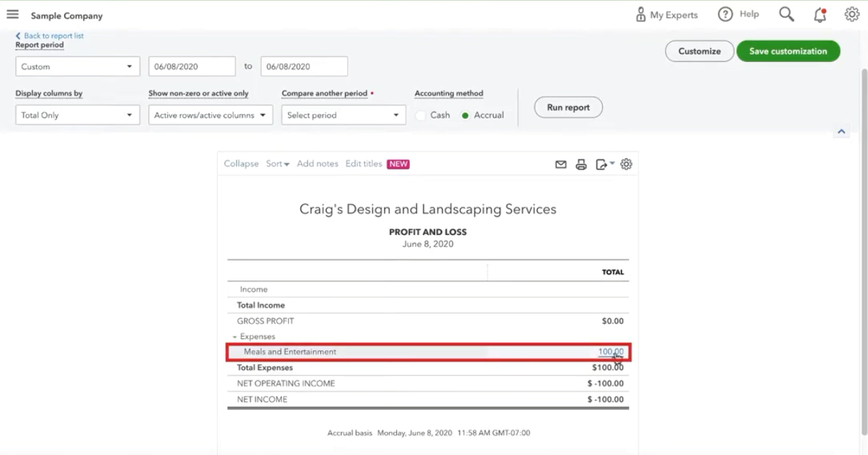
Task: Open Show non-zero or active dropdown
Action: click(x=211, y=115)
